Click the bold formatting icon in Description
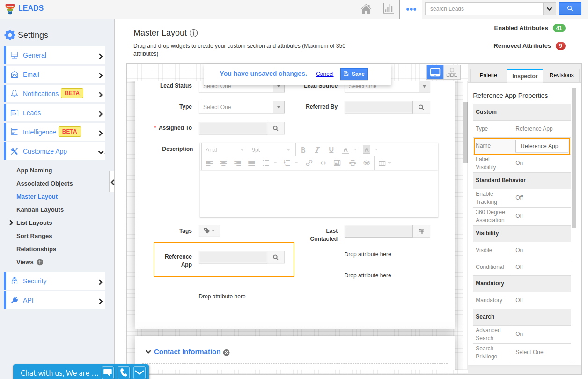The image size is (588, 379). [303, 150]
